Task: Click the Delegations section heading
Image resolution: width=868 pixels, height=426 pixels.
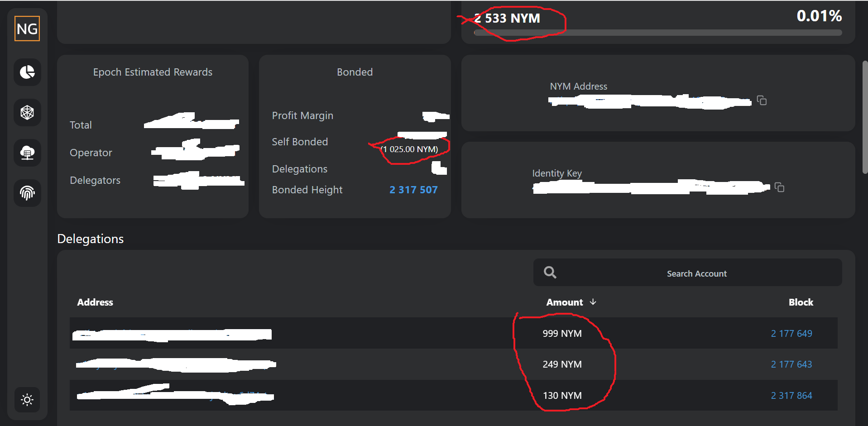Action: [90, 239]
